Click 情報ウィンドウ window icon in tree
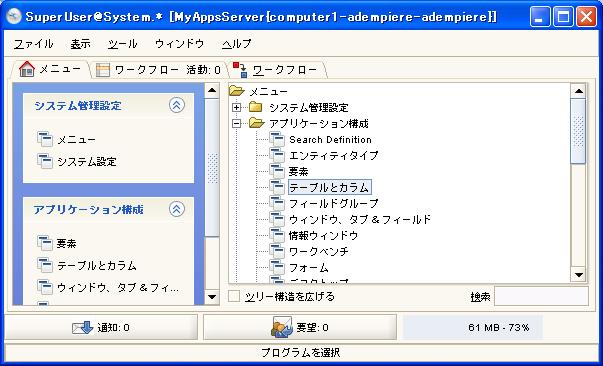 click(x=277, y=235)
